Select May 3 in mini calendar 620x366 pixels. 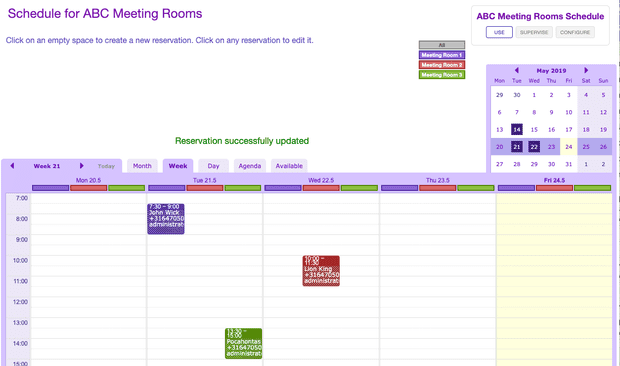tap(569, 95)
